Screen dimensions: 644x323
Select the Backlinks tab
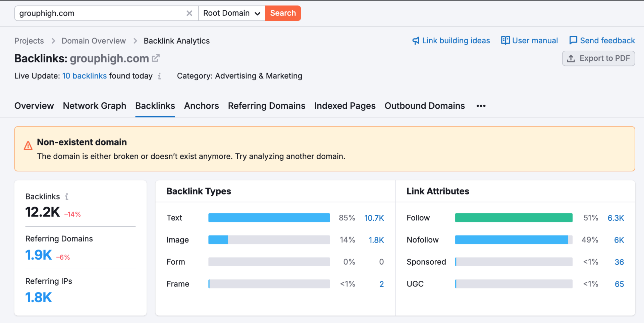(155, 106)
